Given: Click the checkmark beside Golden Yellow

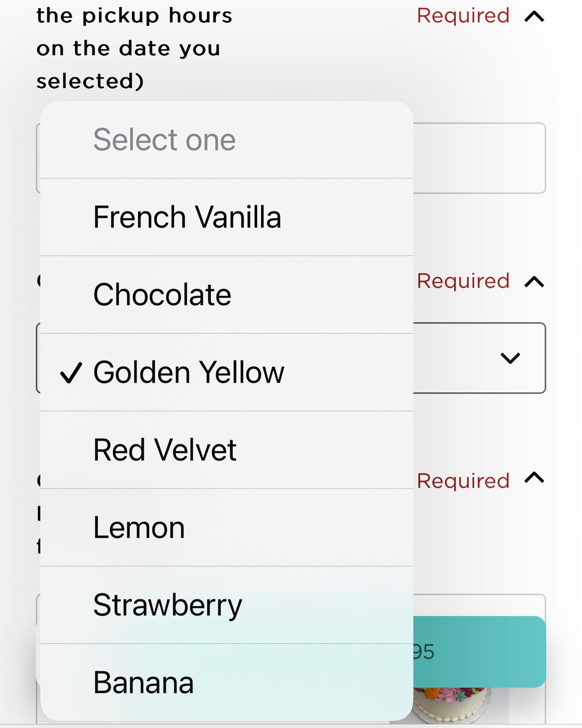Looking at the screenshot, I should click(x=71, y=372).
